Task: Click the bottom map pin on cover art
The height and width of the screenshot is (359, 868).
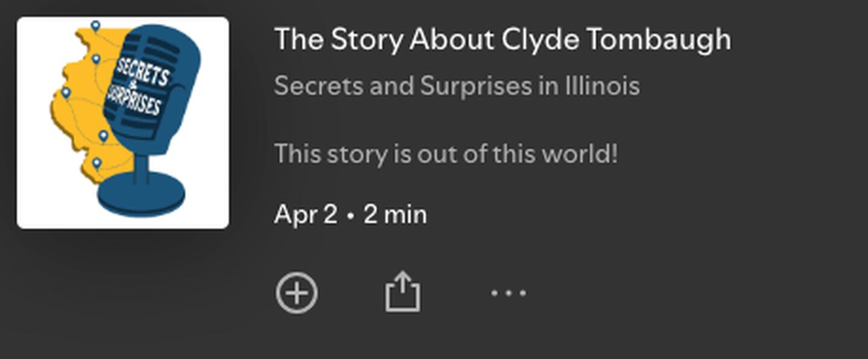Action: [96, 164]
